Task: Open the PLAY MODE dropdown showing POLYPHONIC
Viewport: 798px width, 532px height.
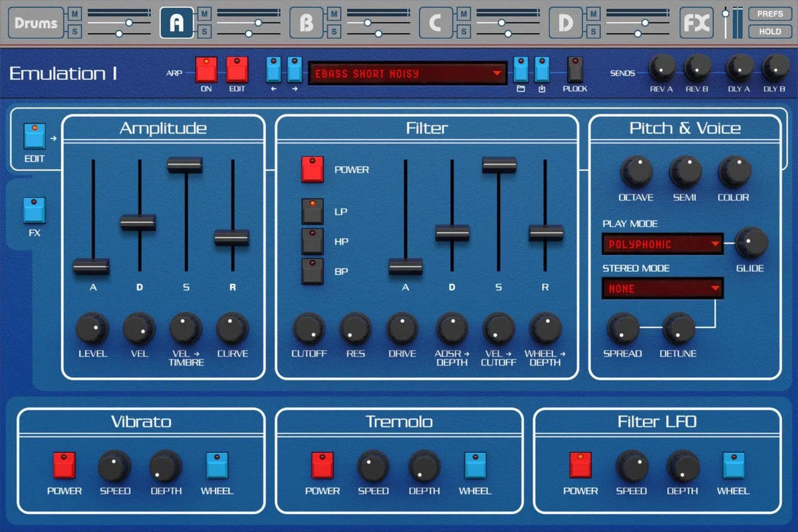Action: pyautogui.click(x=662, y=244)
